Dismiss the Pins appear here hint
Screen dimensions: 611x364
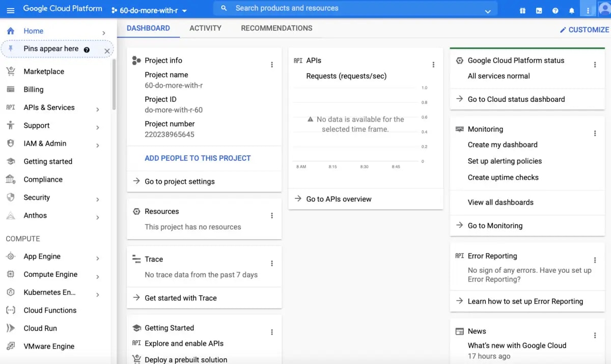tap(107, 51)
